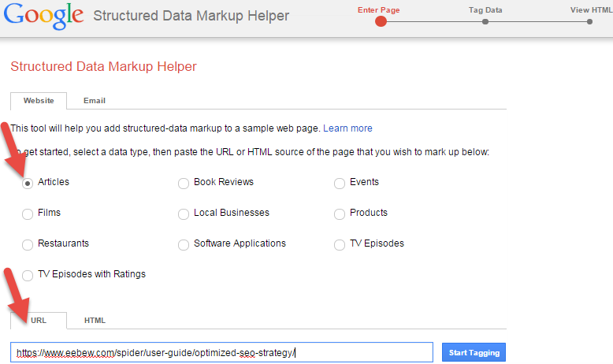The image size is (613, 364).
Task: Click the Enter Page step label
Action: [x=378, y=10]
